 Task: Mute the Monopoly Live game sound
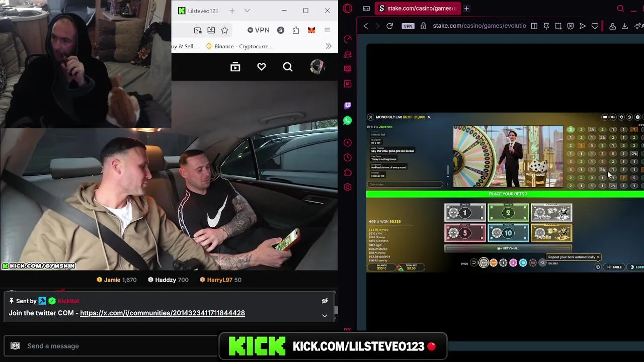click(613, 117)
